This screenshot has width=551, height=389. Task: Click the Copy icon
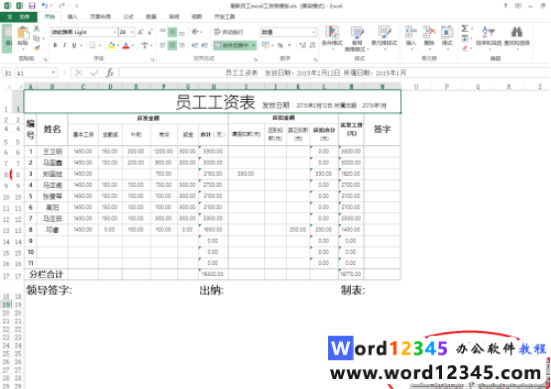tap(37, 38)
